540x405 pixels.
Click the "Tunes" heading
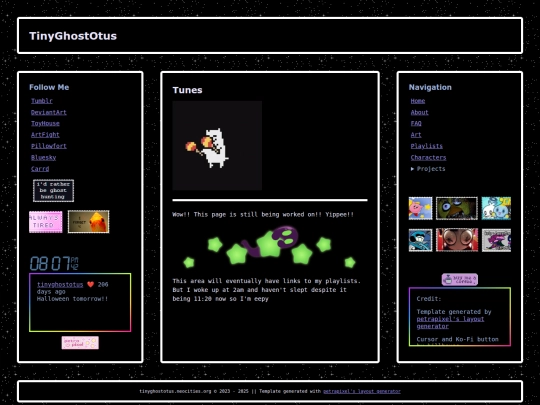(x=187, y=90)
